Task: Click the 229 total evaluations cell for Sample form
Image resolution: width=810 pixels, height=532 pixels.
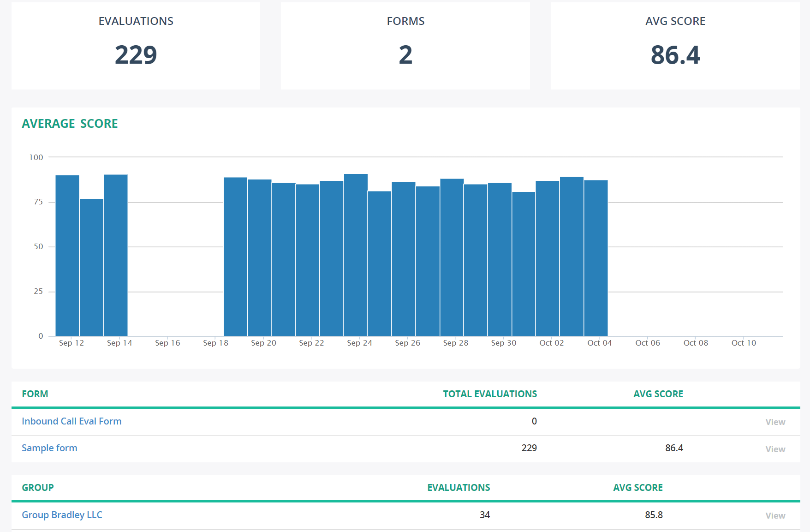Action: coord(529,448)
